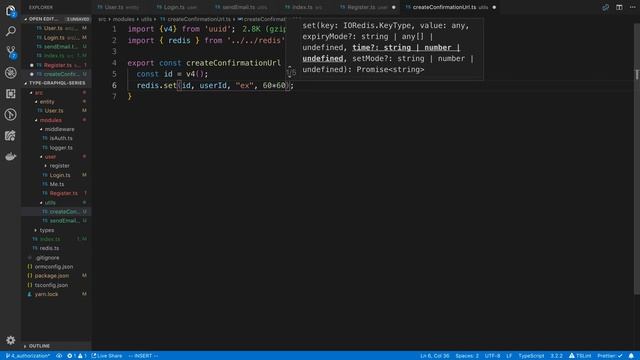Click the TSLint warning status item
640x360 pixels.
point(580,356)
